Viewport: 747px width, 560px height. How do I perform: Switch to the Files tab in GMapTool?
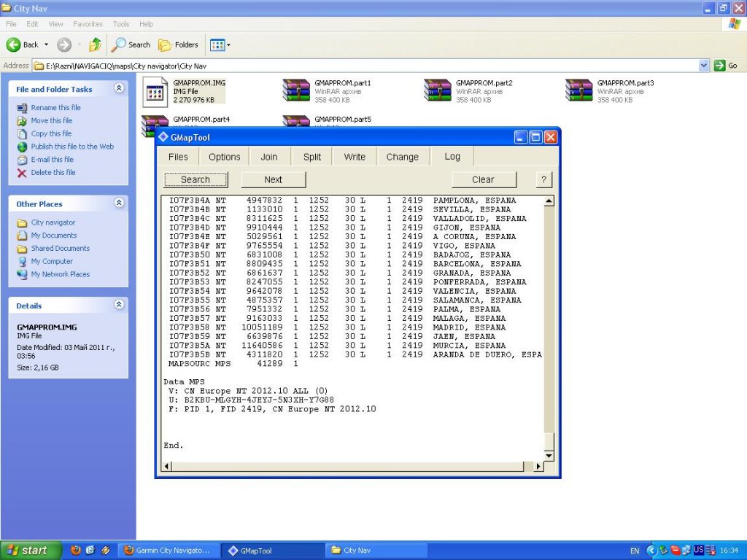pyautogui.click(x=178, y=157)
